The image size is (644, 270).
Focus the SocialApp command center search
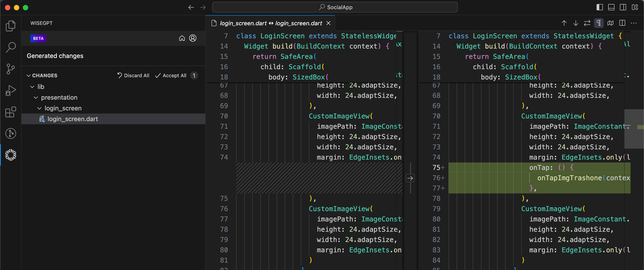pyautogui.click(x=335, y=7)
